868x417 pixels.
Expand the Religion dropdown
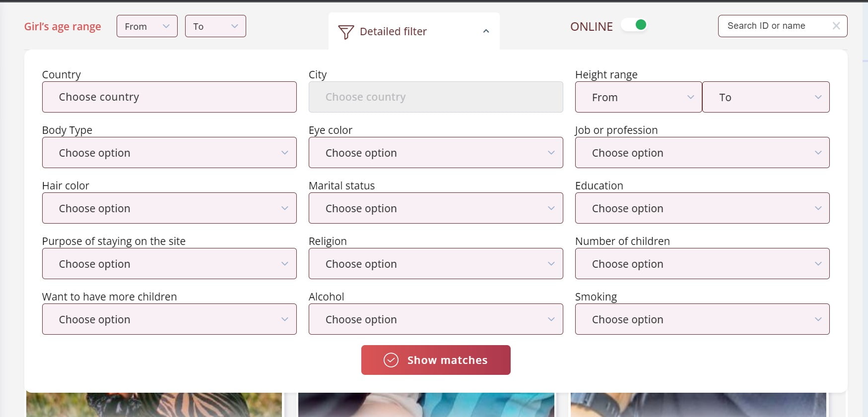436,264
